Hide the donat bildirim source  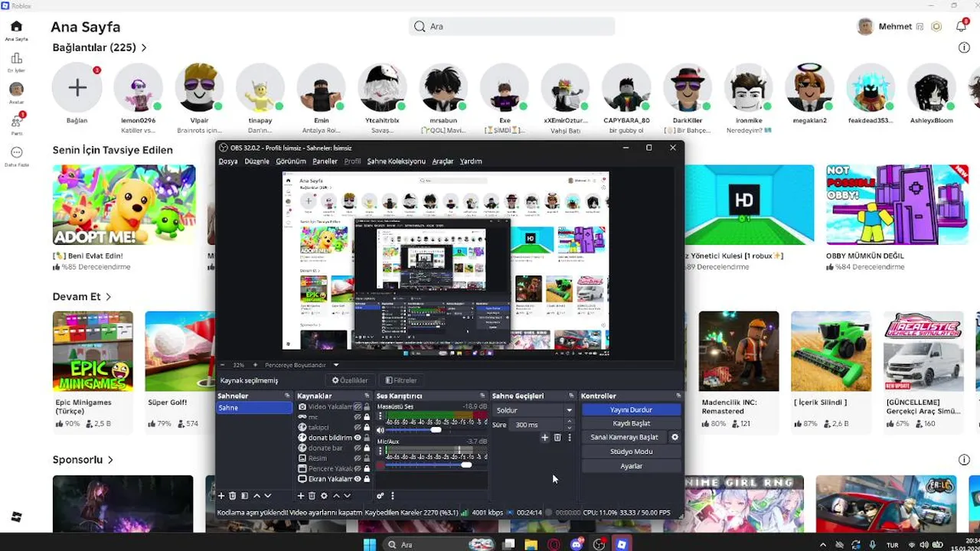coord(358,438)
